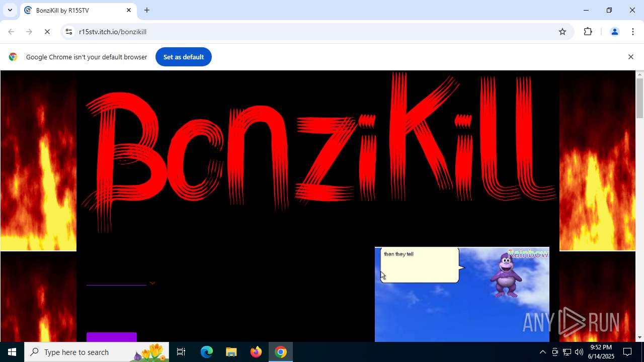Click the Bonzi Buddy gorilla character
Screen dimensions: 644x362
point(506,275)
